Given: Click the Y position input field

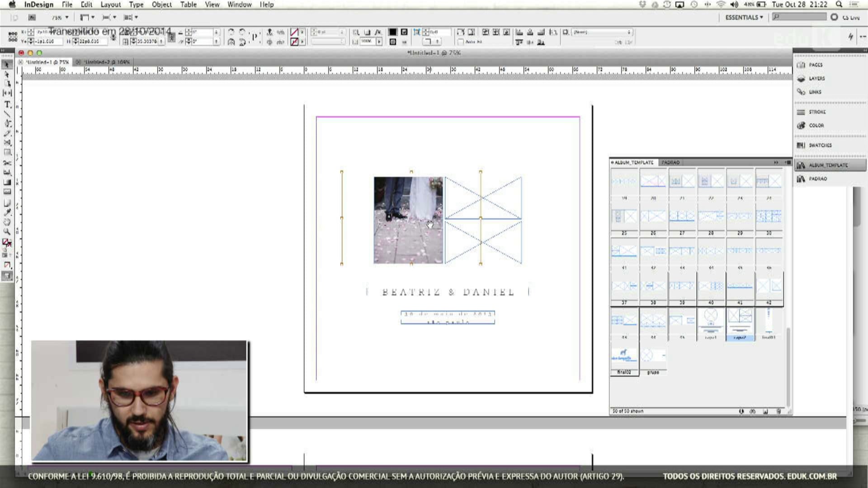Looking at the screenshot, I should [x=49, y=42].
